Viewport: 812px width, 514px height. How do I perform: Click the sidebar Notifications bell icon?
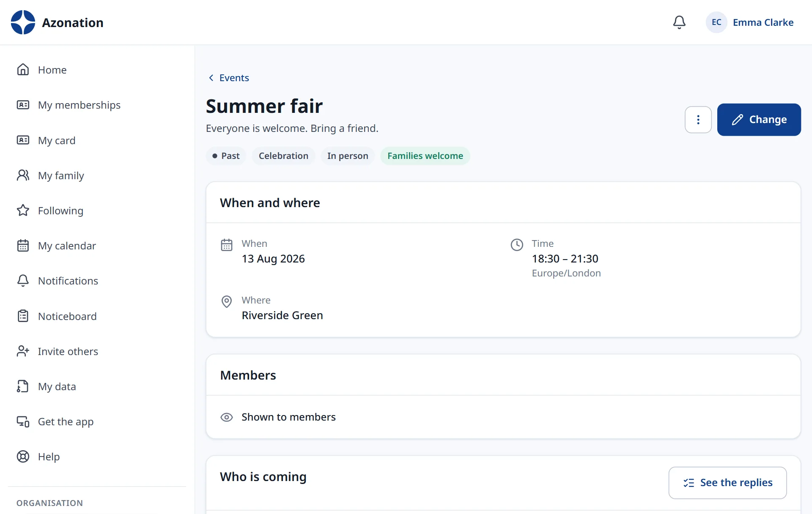tap(23, 281)
